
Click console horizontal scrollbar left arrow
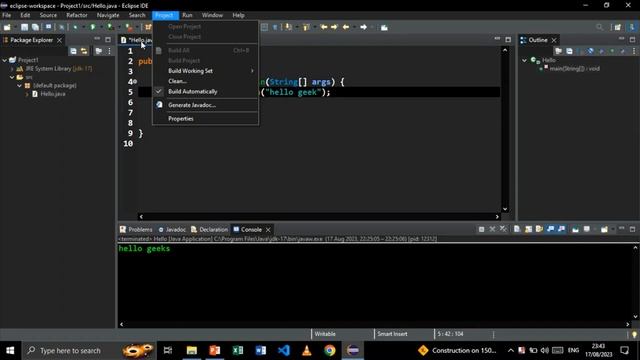(x=121, y=324)
